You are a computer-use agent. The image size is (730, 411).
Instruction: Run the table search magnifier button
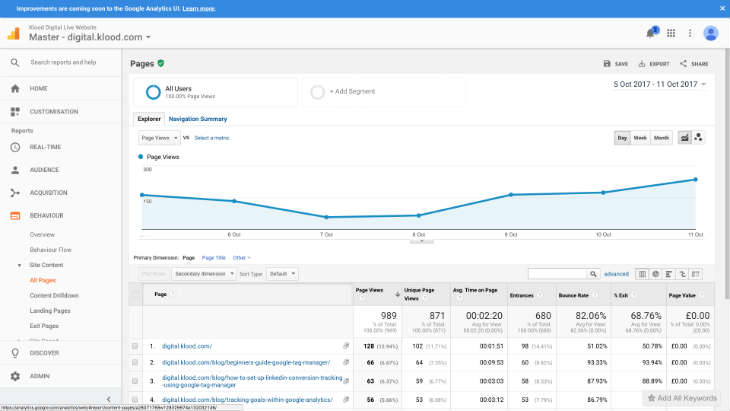(x=592, y=273)
